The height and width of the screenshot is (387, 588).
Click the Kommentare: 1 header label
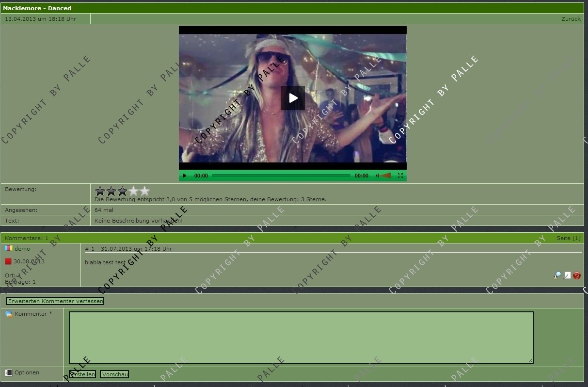[27, 238]
